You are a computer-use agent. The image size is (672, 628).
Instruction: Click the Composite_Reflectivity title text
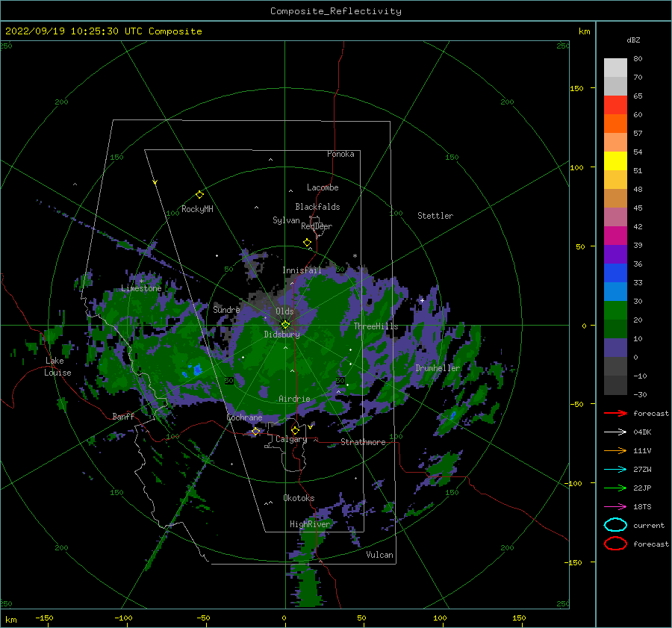(x=336, y=11)
